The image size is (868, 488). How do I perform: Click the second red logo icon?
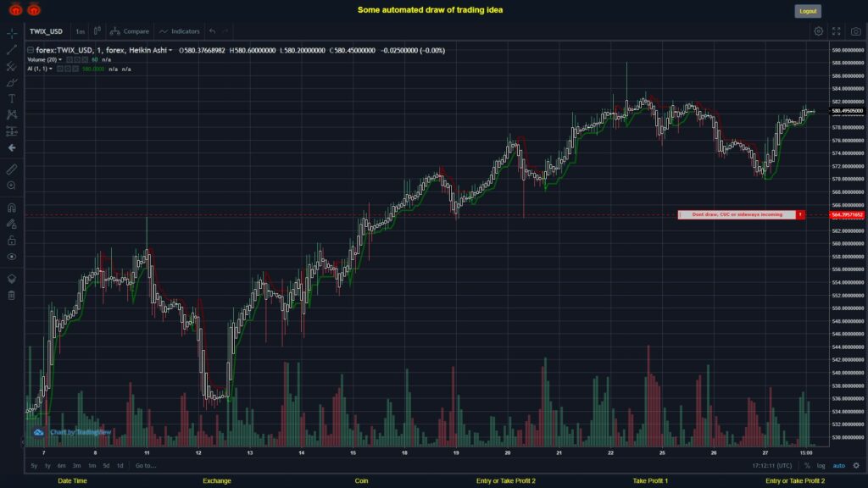point(34,9)
